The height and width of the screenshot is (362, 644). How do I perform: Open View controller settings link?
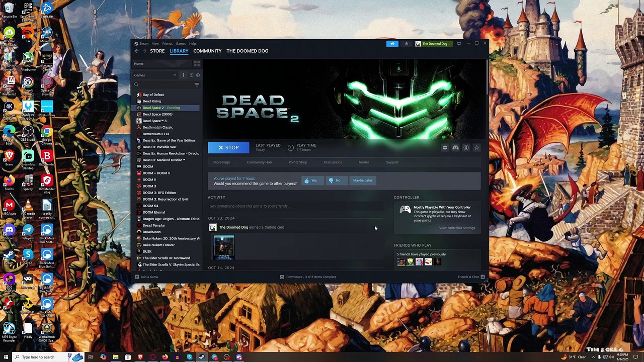[x=457, y=228]
